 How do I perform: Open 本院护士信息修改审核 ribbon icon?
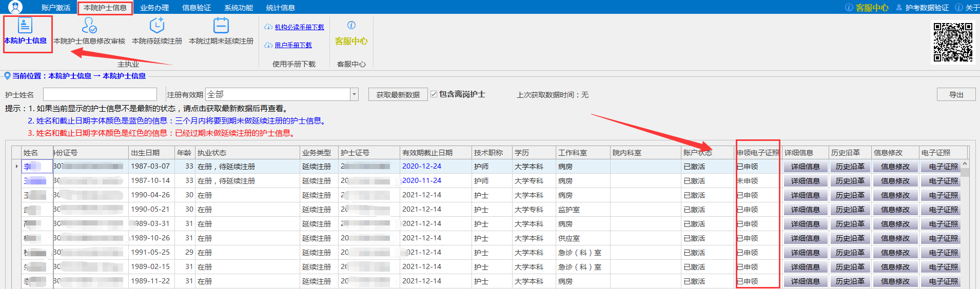pyautogui.click(x=89, y=26)
